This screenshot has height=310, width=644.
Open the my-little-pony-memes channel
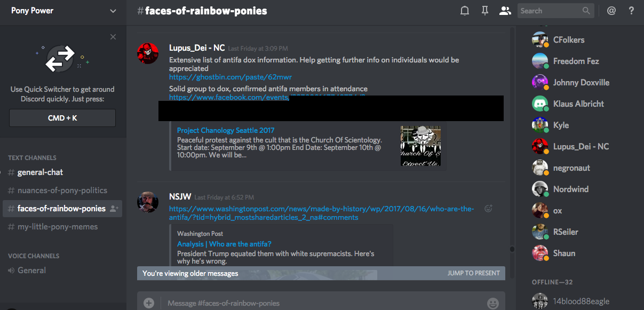coord(57,227)
